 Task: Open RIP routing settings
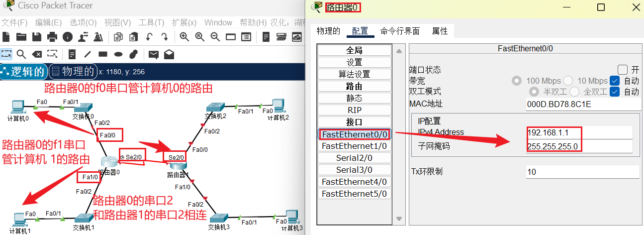[x=355, y=110]
